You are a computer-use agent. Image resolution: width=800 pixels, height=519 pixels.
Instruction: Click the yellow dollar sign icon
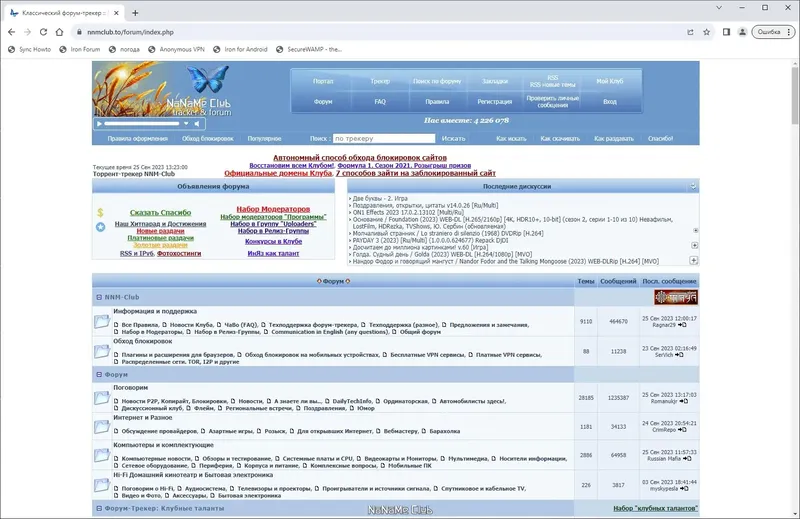101,212
